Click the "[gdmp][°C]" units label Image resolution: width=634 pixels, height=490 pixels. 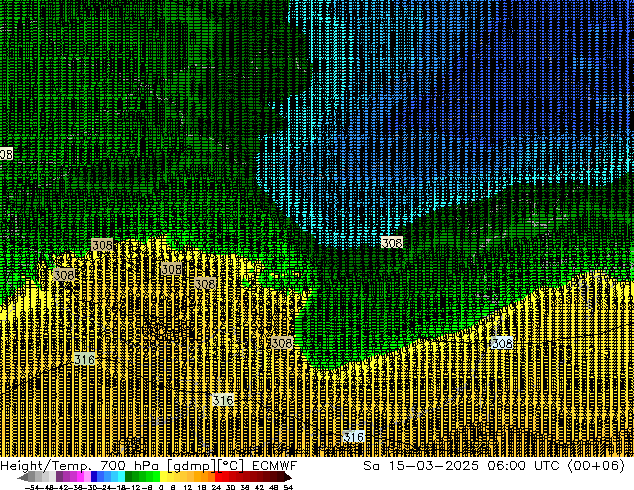pyautogui.click(x=205, y=466)
